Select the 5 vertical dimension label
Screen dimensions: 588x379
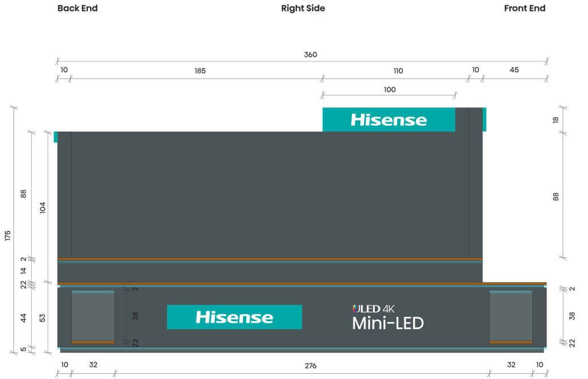coord(23,349)
